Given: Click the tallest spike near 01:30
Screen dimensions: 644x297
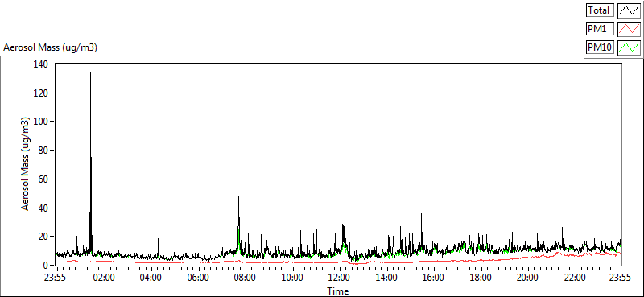Looking at the screenshot, I should [90, 72].
